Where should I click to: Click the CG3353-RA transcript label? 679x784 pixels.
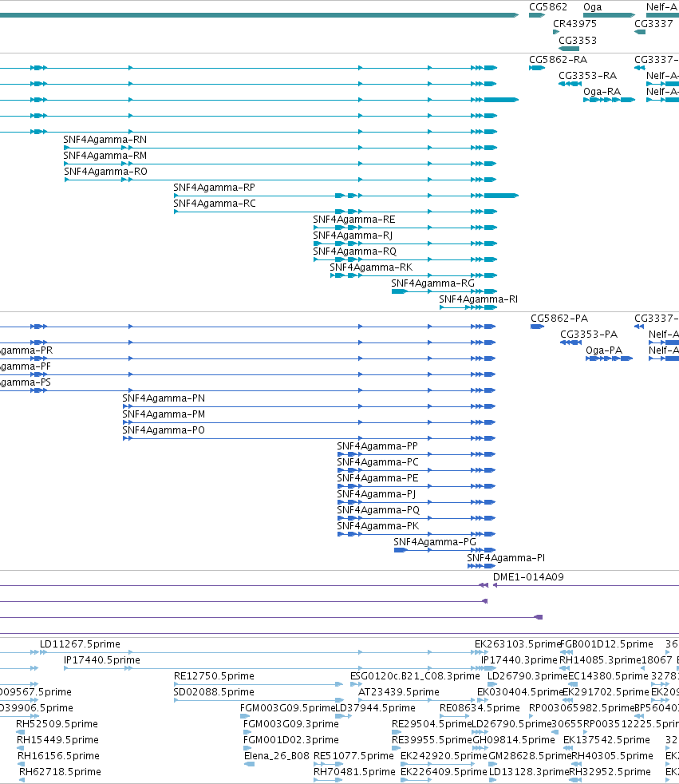[x=587, y=76]
